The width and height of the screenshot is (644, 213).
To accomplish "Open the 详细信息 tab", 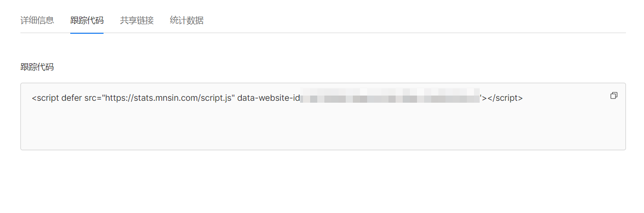I will [37, 20].
